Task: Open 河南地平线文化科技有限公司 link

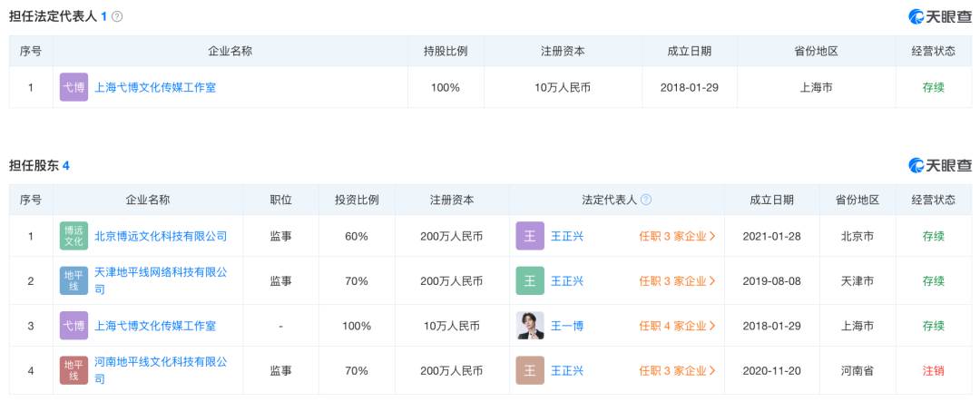Action: pyautogui.click(x=161, y=370)
